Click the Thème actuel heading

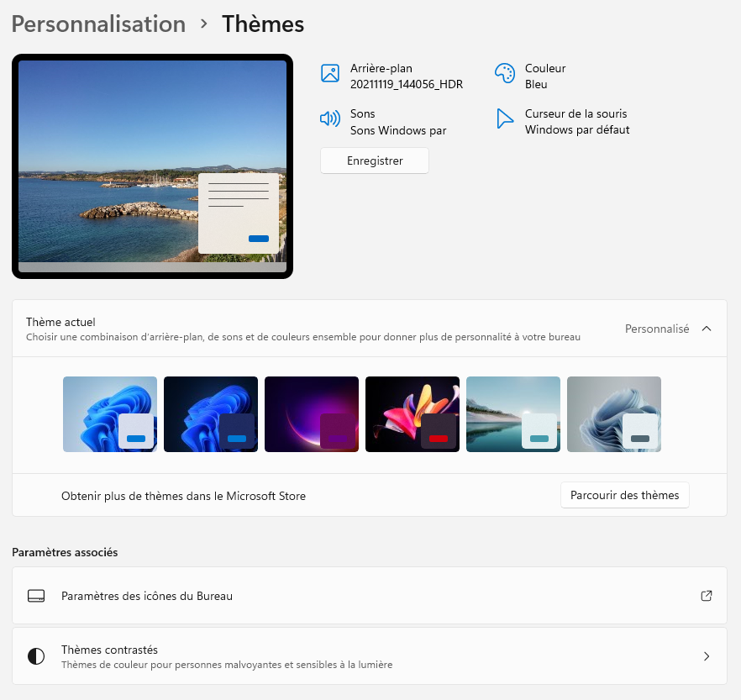click(x=60, y=322)
